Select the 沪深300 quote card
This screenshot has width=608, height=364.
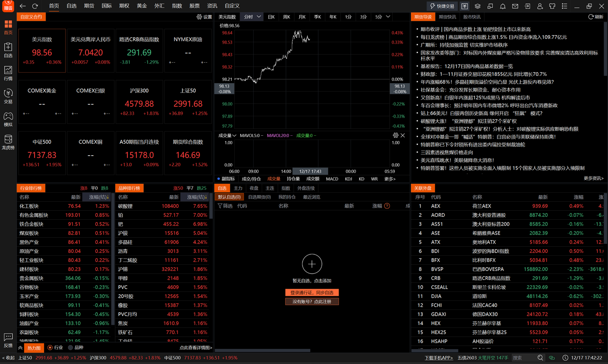pyautogui.click(x=139, y=102)
